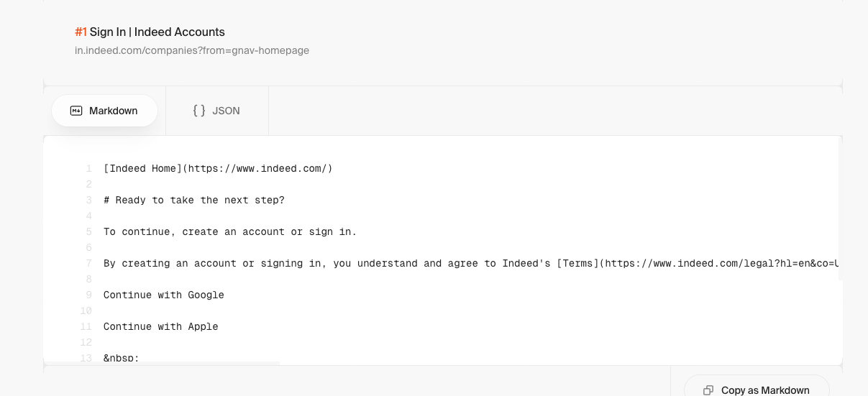Click the copy icon beside Copy as Markdown

tap(708, 390)
